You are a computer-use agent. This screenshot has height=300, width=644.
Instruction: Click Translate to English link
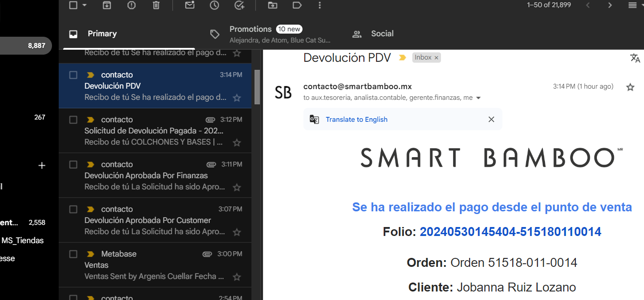pos(357,120)
